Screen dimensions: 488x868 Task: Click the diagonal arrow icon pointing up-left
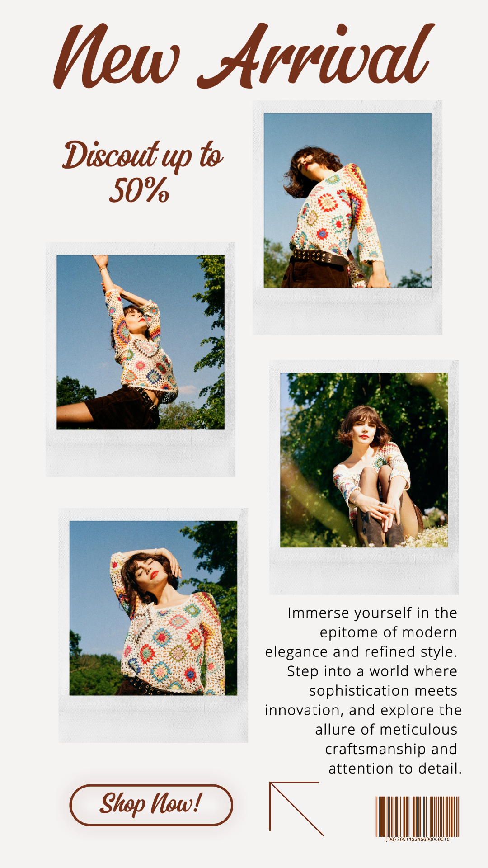[296, 808]
